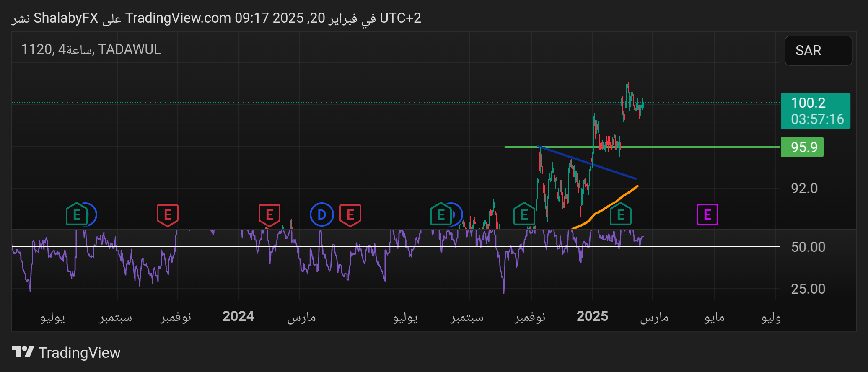Image resolution: width=868 pixels, height=372 pixels.
Task: Click the 2025 label on the time axis
Action: [x=592, y=316]
